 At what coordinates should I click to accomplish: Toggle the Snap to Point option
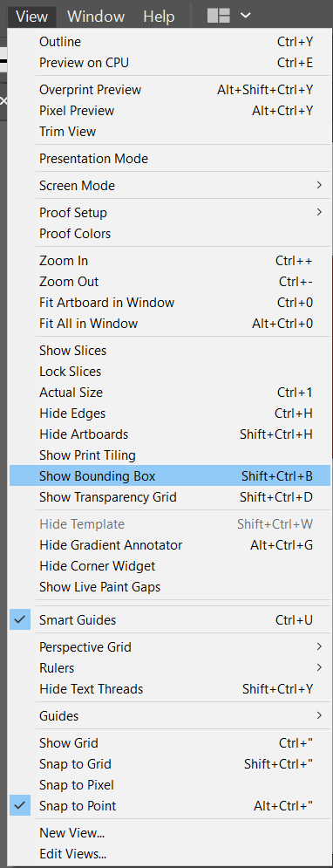(170, 806)
